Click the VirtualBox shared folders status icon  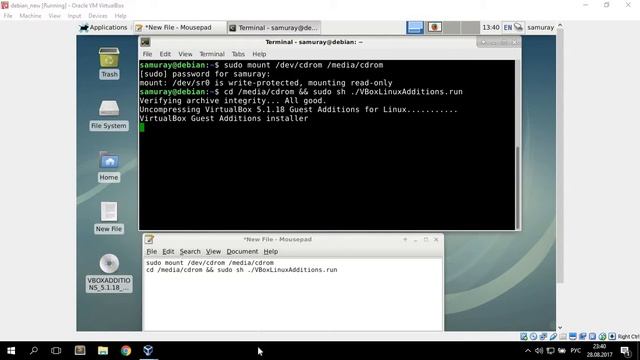[563, 336]
